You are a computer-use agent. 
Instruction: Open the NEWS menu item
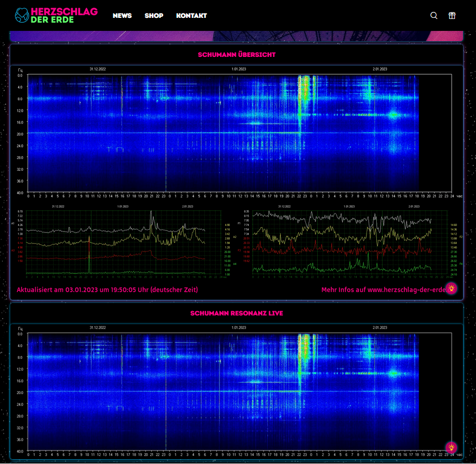tap(122, 16)
